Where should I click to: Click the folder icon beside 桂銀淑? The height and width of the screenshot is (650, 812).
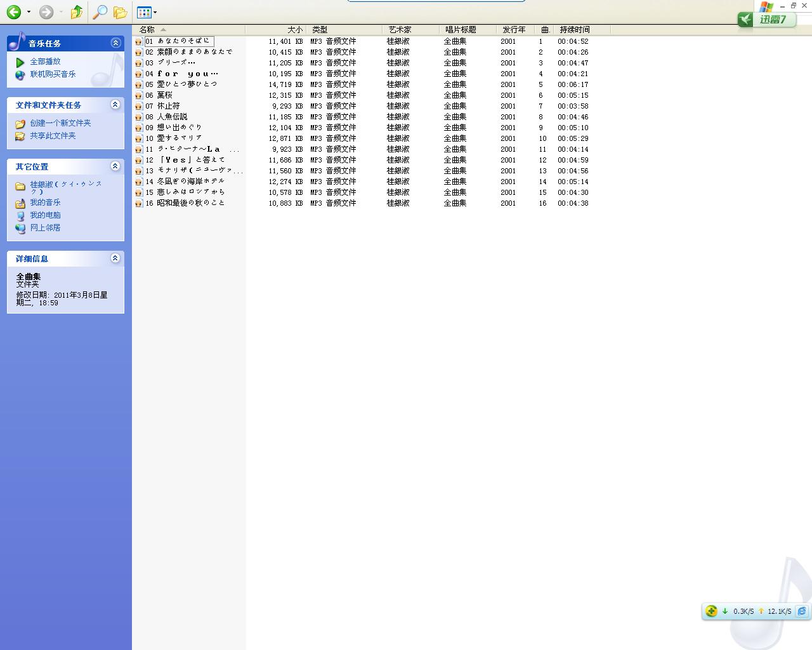point(20,186)
